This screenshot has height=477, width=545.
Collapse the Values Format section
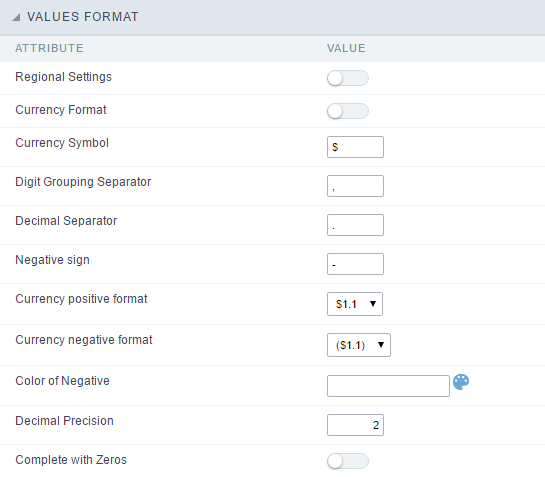point(16,17)
